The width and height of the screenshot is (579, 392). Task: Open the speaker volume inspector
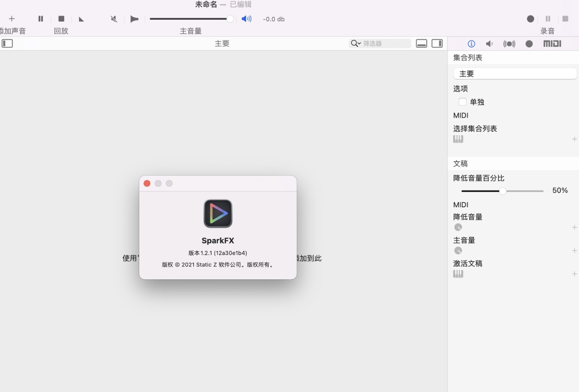[x=489, y=43]
